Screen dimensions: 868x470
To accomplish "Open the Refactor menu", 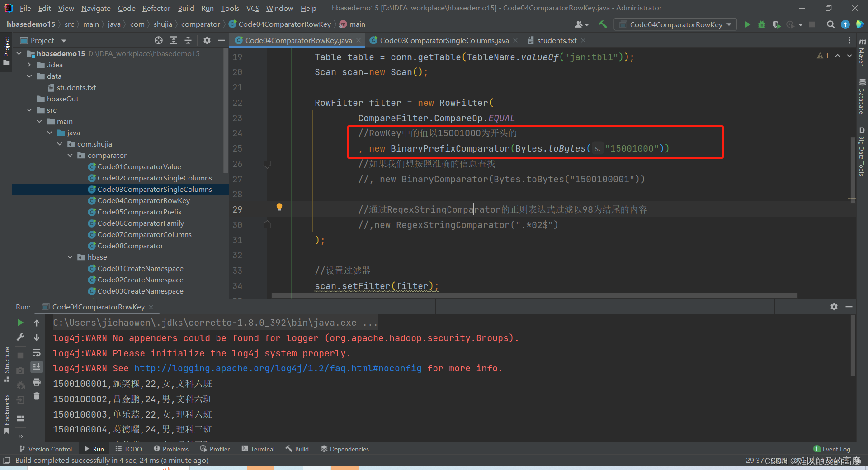I will [156, 8].
